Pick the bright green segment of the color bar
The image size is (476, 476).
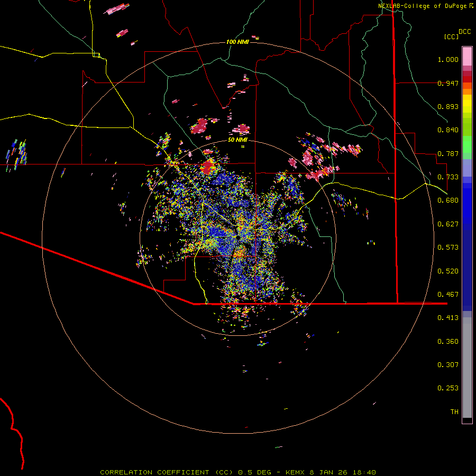pos(467,144)
